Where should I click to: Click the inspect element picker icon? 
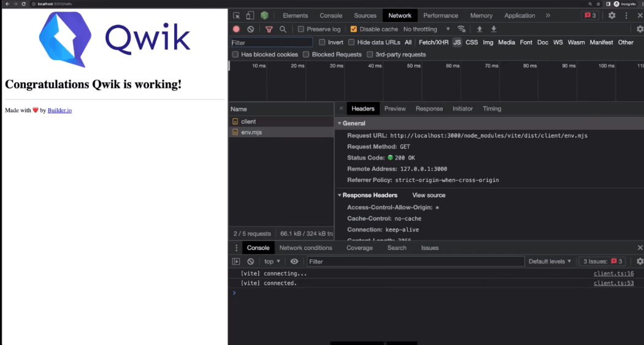(x=236, y=15)
